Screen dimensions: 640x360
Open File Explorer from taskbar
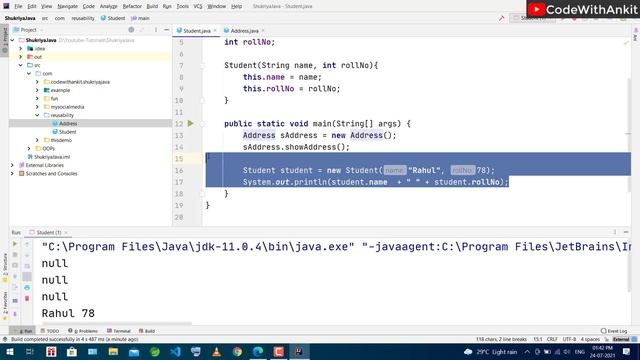tap(113, 351)
